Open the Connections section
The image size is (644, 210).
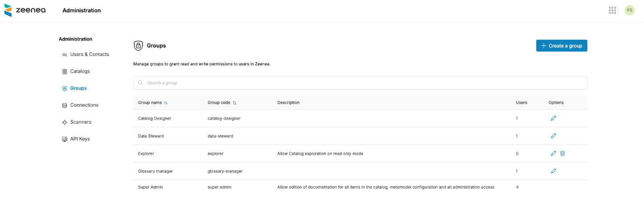(x=84, y=105)
